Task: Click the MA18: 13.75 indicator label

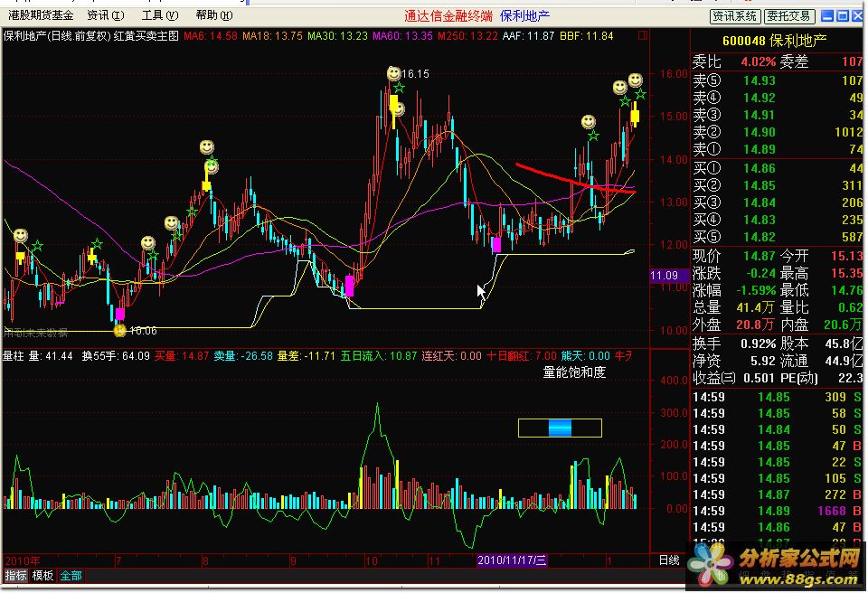Action: 272,36
